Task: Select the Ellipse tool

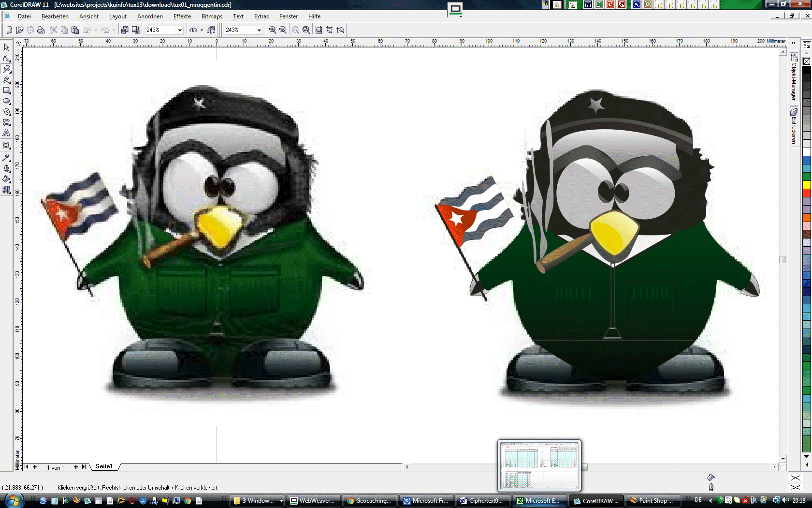Action: (6, 101)
